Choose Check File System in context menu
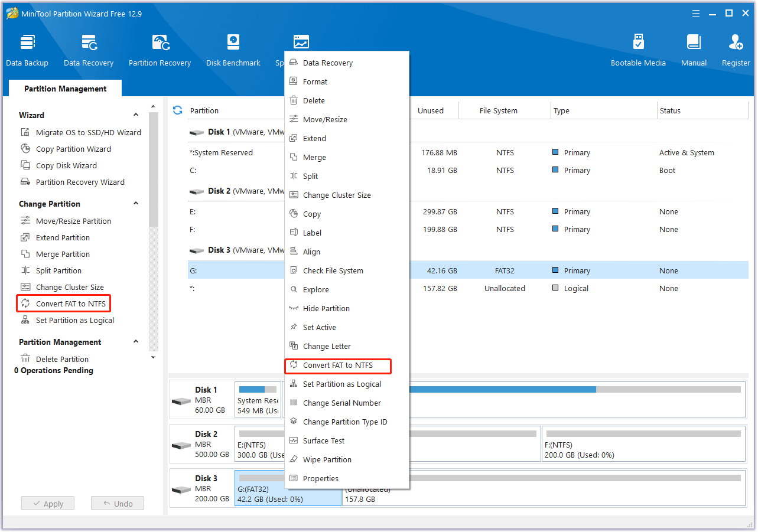 point(347,270)
